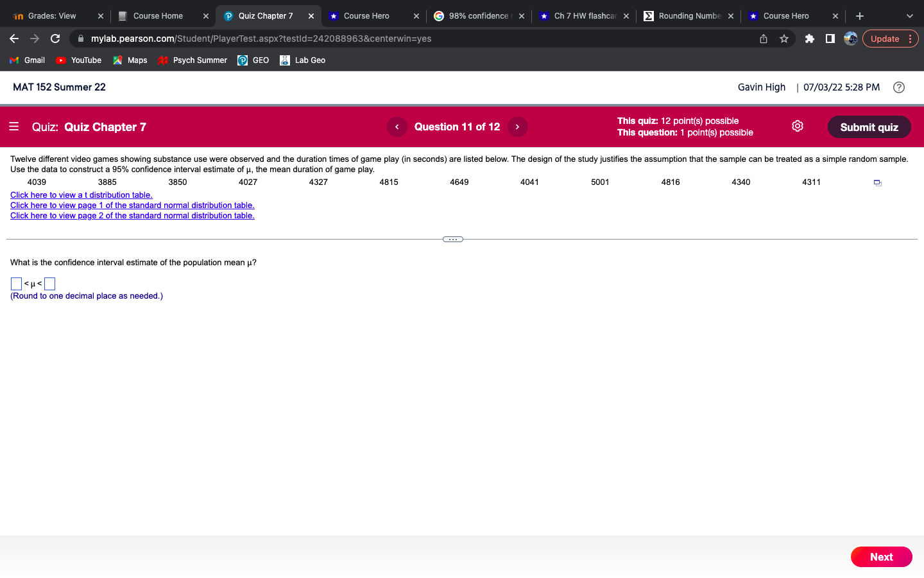Viewport: 924px width, 578px height.
Task: Open quiz settings gear icon
Action: tap(798, 126)
